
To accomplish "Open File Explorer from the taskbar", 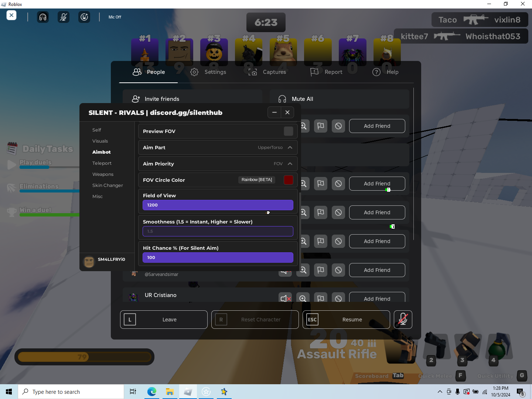I will (x=170, y=392).
